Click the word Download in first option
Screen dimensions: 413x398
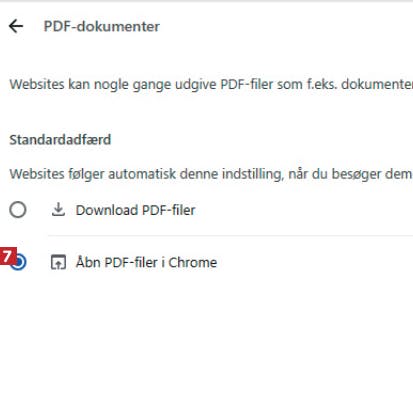[107, 210]
